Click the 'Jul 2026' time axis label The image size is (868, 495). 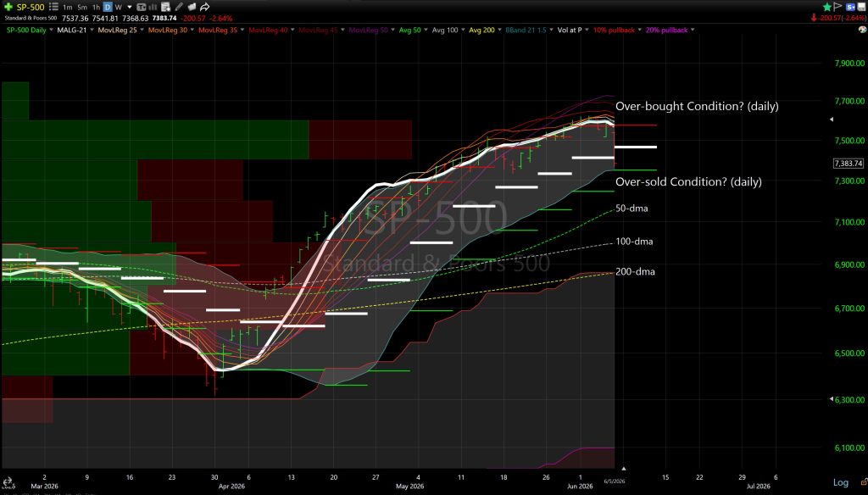coord(758,487)
